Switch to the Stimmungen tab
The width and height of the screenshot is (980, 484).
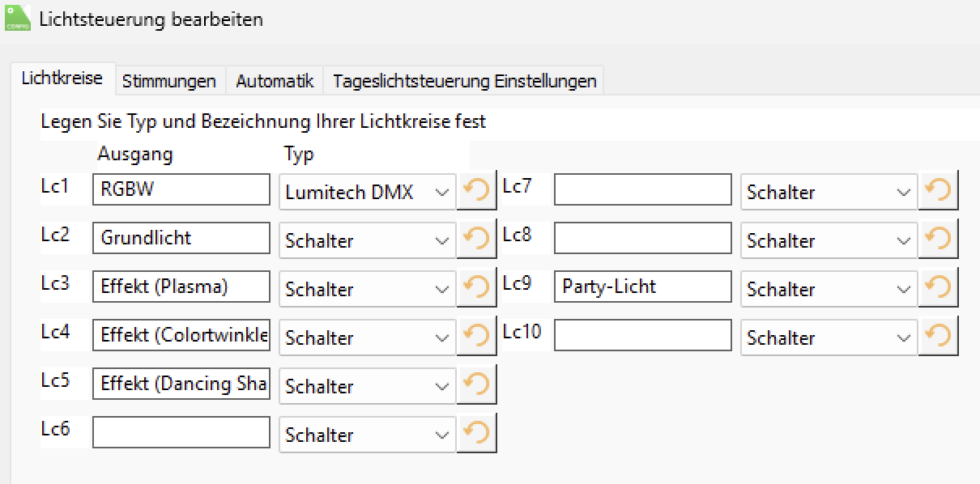[169, 81]
